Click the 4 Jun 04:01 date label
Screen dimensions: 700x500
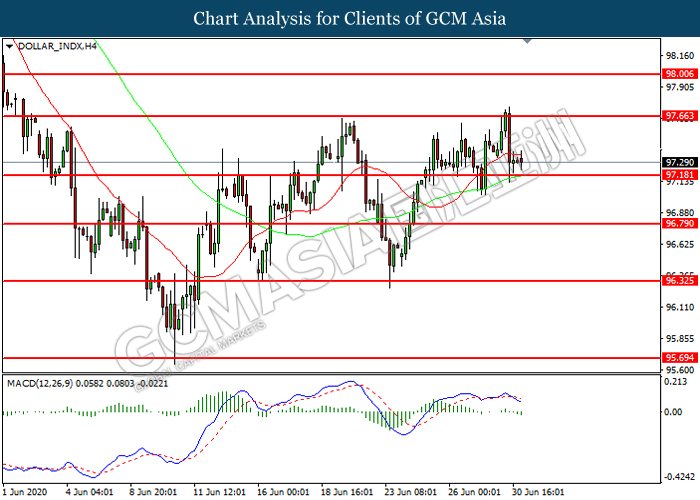[89, 492]
